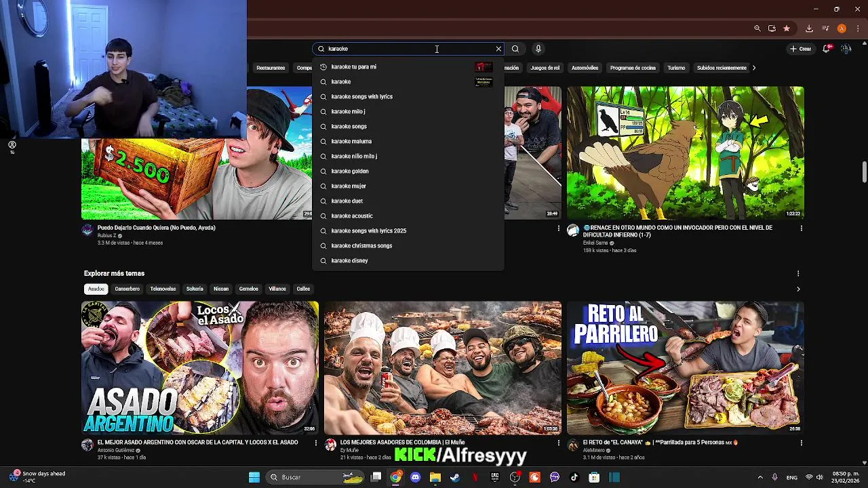Open the anime eagle invocador thumbnail
Image resolution: width=868 pixels, height=488 pixels.
pos(686,152)
